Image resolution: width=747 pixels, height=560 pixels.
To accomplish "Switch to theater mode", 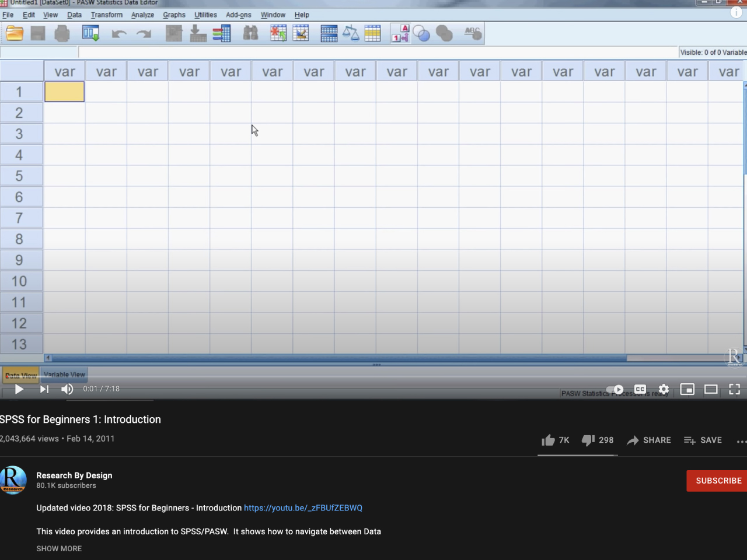I will coord(711,389).
